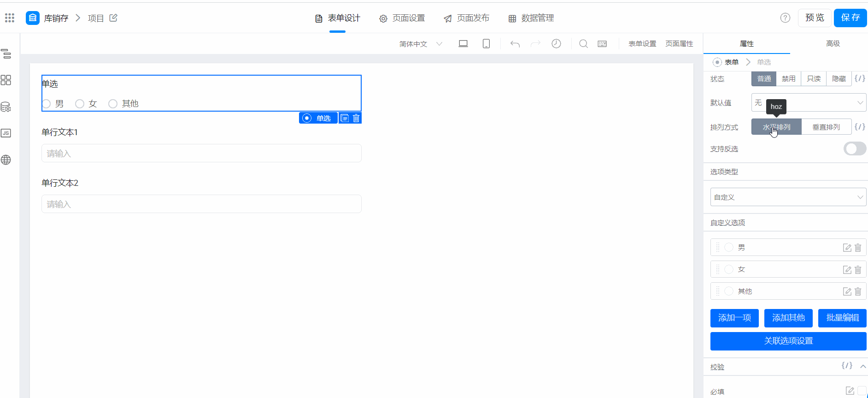Open the 简体中文 language dropdown
The height and width of the screenshot is (398, 868).
tap(421, 44)
